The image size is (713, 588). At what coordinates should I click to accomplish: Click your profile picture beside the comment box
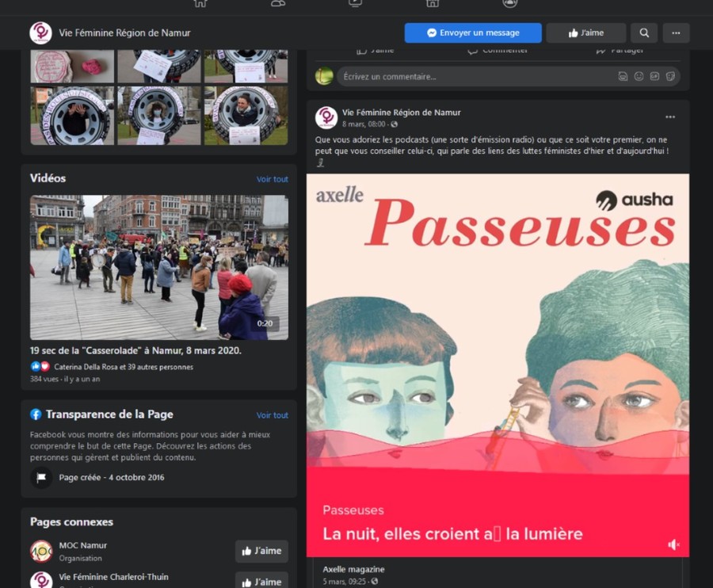(324, 76)
